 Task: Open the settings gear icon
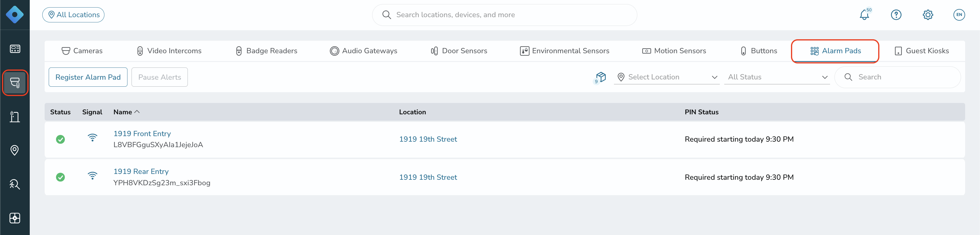(928, 15)
